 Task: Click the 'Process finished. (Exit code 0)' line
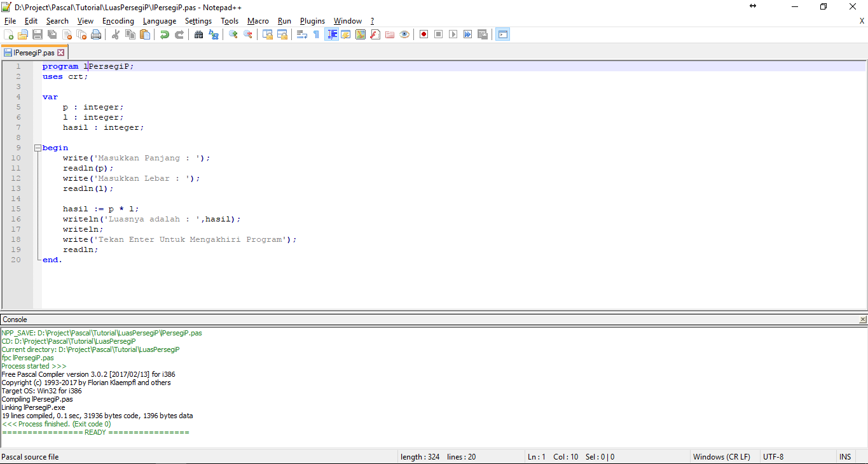click(56, 424)
